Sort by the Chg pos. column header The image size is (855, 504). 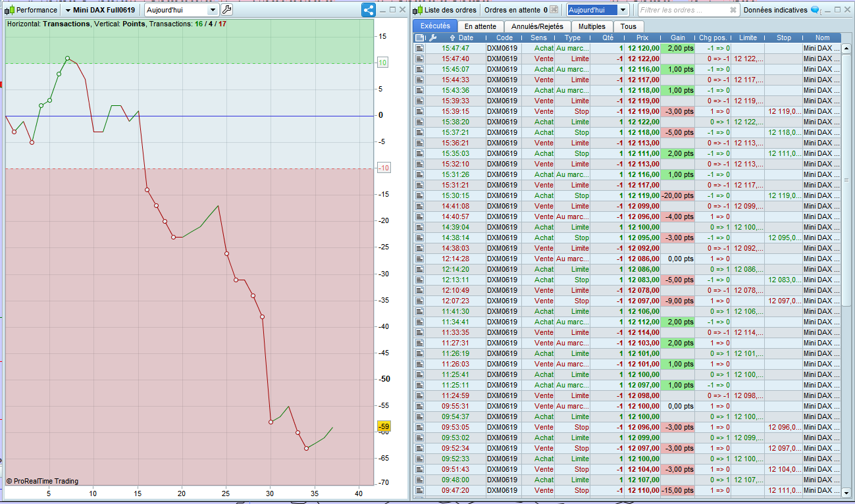pos(713,38)
